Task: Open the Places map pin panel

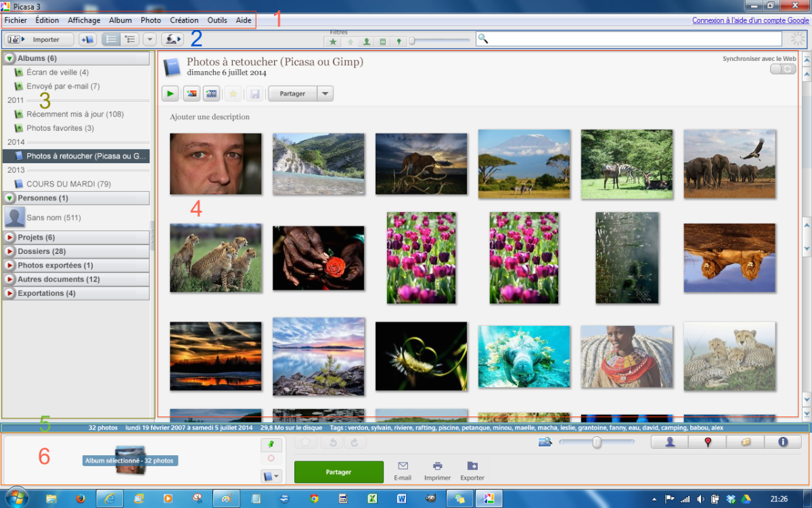Action: [708, 442]
